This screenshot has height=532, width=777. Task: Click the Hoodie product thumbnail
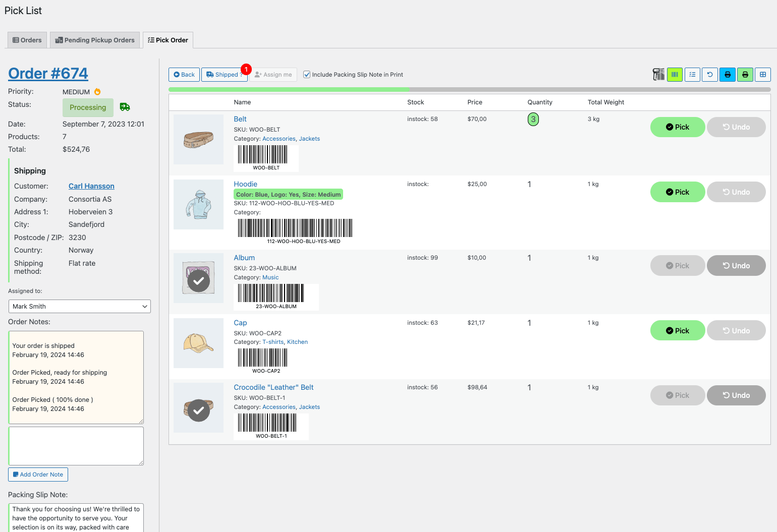[199, 204]
